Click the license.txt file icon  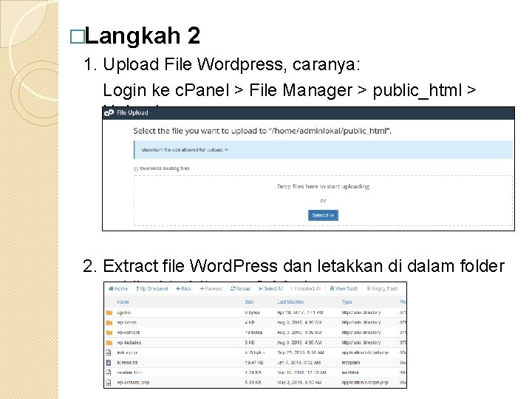click(x=109, y=363)
